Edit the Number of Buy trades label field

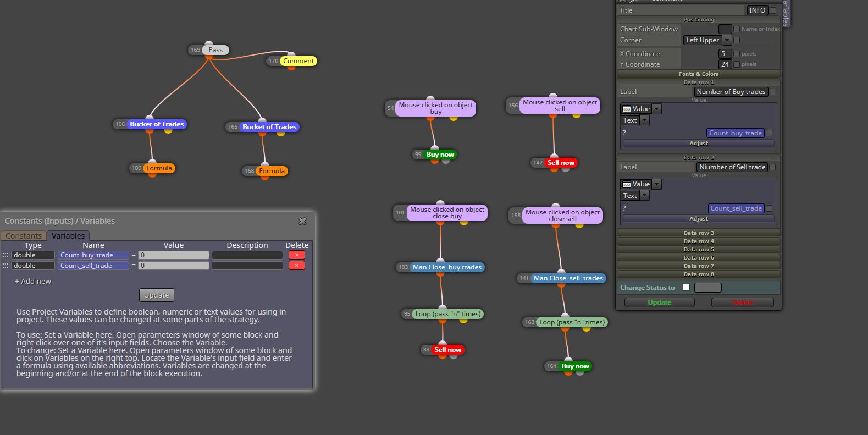pos(731,92)
